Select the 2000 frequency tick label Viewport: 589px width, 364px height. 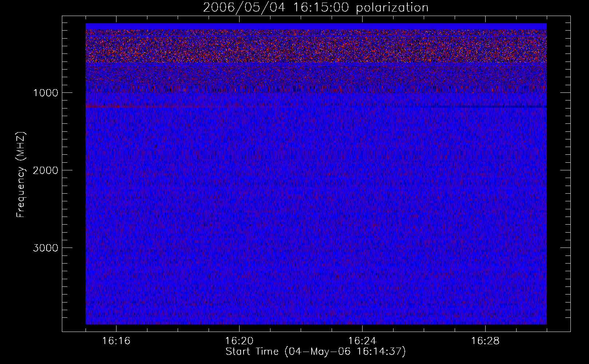[x=46, y=170]
